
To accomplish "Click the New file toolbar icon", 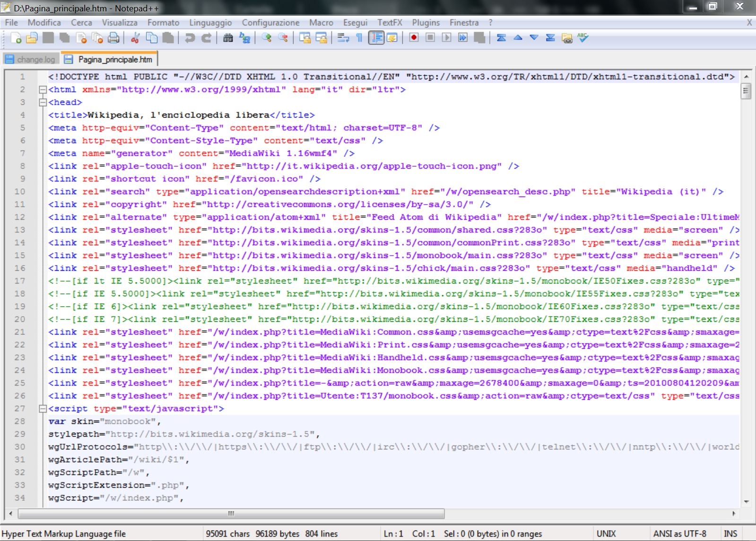I will tap(16, 38).
